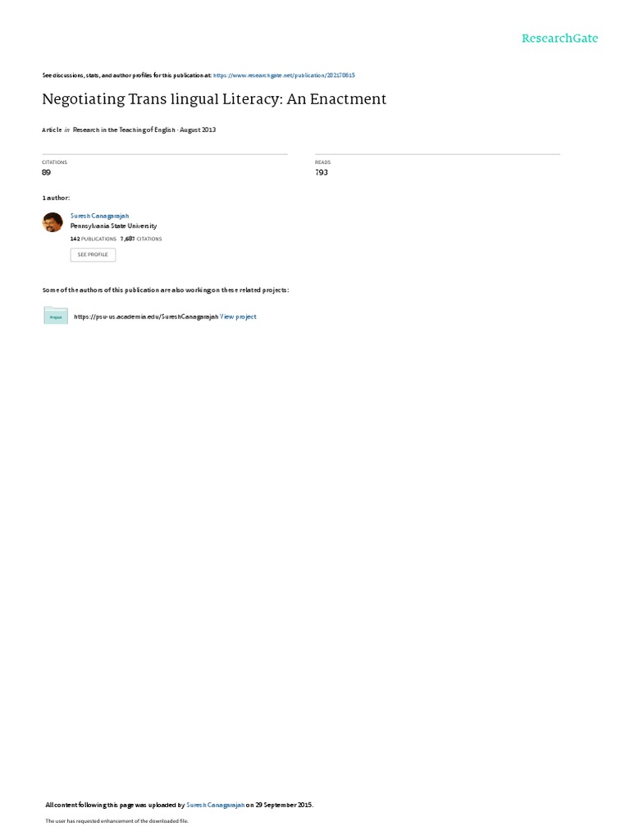Click the citations count 89
This screenshot has height=840, width=630.
47,172
